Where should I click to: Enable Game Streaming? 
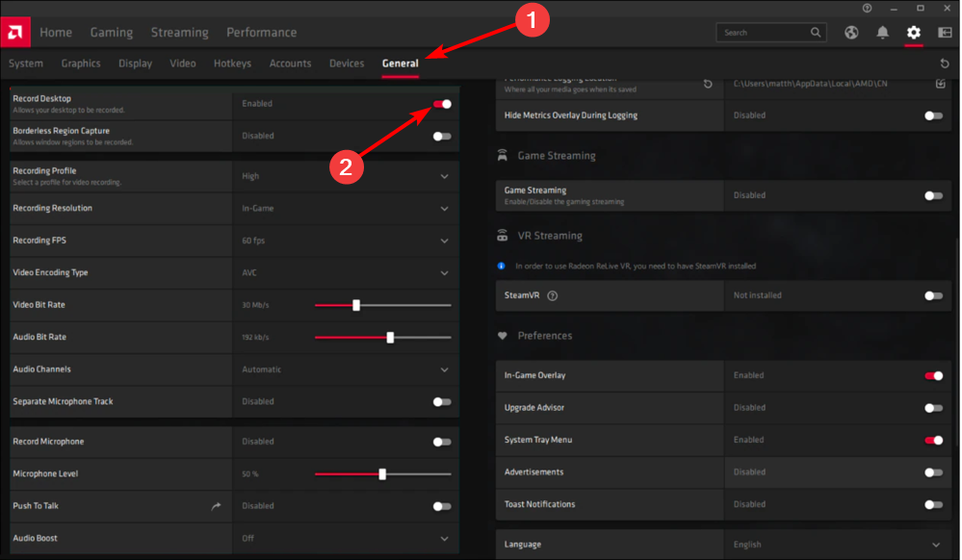click(x=934, y=195)
